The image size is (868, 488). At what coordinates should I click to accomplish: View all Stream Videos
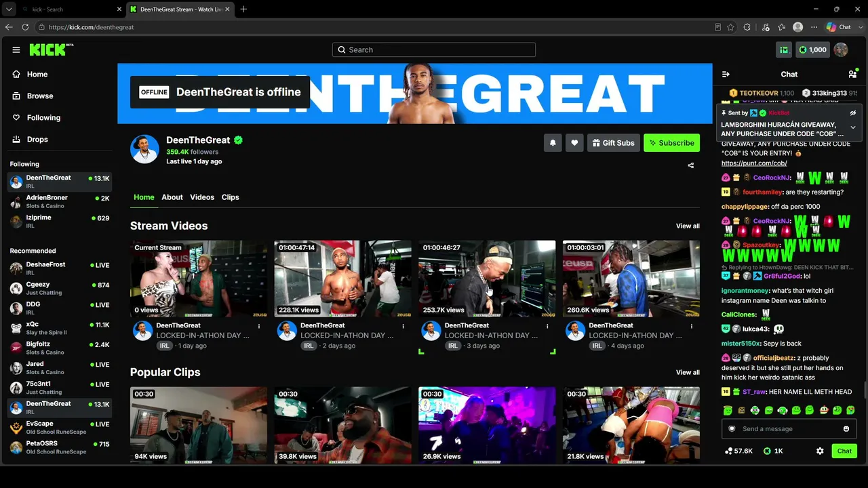coord(688,226)
